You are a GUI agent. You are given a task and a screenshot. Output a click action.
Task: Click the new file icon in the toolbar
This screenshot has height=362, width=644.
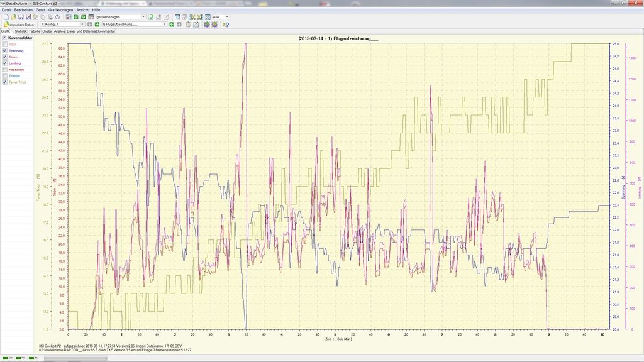tap(5, 17)
